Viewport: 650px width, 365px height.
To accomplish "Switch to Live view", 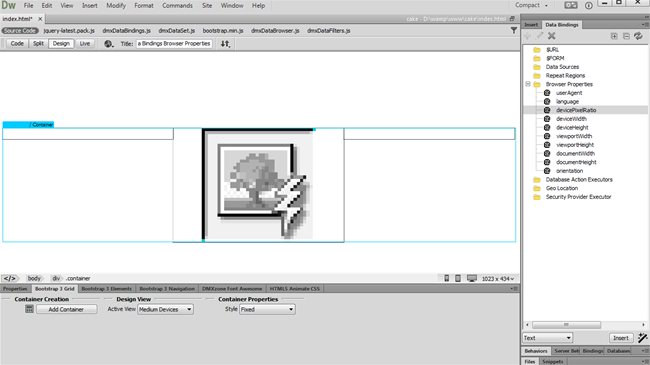I will (85, 44).
